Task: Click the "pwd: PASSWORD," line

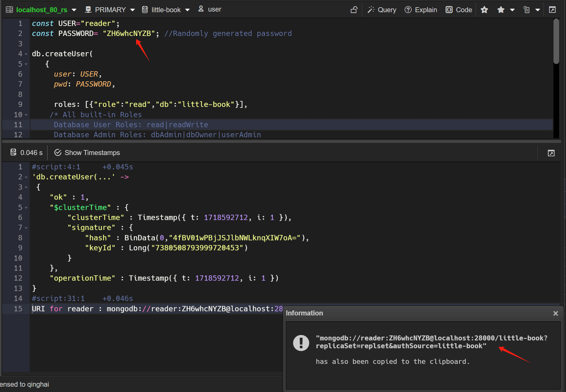Action: tap(84, 84)
